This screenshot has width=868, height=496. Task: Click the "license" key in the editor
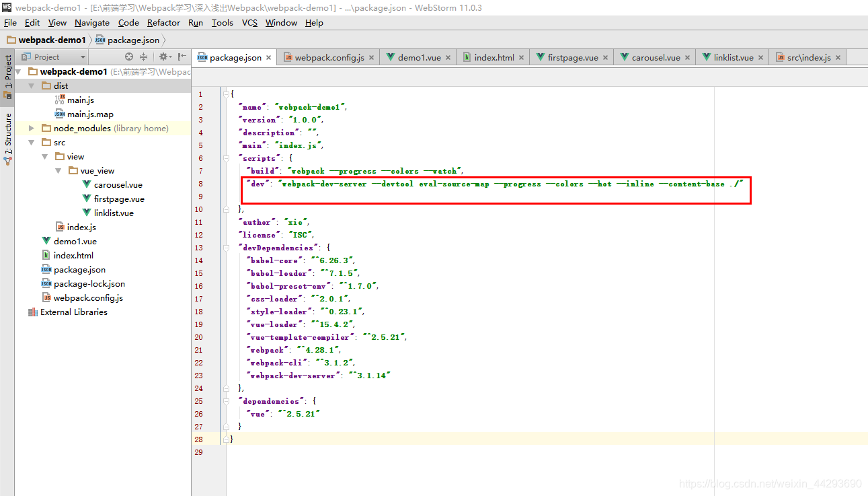click(259, 235)
